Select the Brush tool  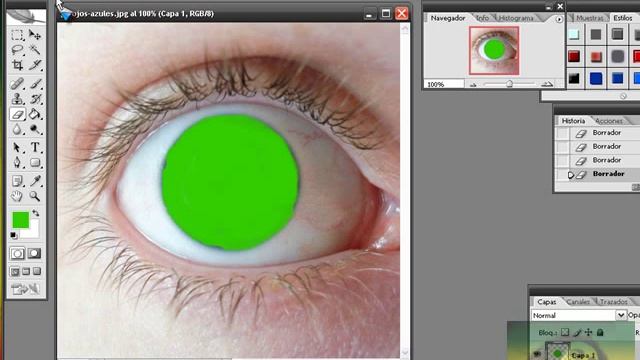tap(35, 84)
